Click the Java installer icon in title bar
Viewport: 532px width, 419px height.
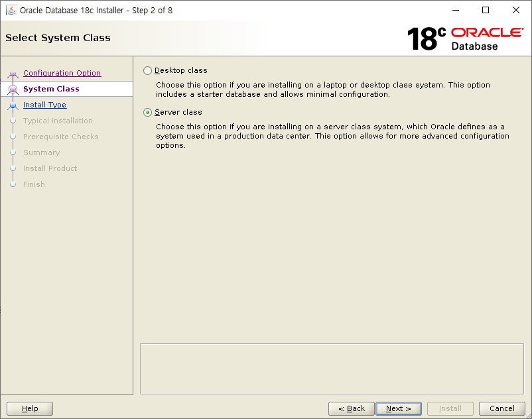(x=11, y=10)
